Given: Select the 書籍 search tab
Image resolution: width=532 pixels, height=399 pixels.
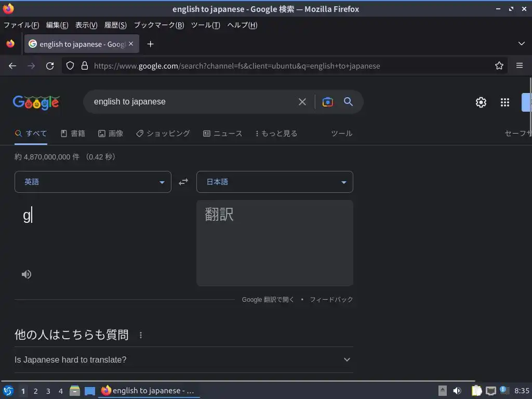Looking at the screenshot, I should tap(73, 134).
